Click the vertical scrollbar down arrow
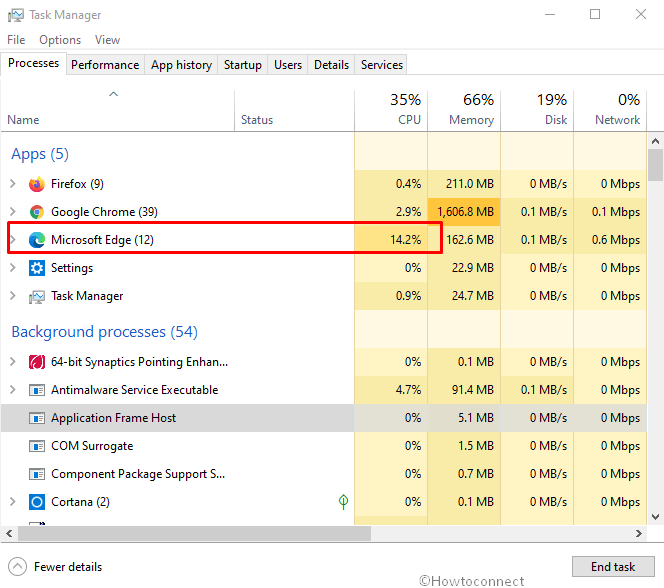 coord(655,516)
